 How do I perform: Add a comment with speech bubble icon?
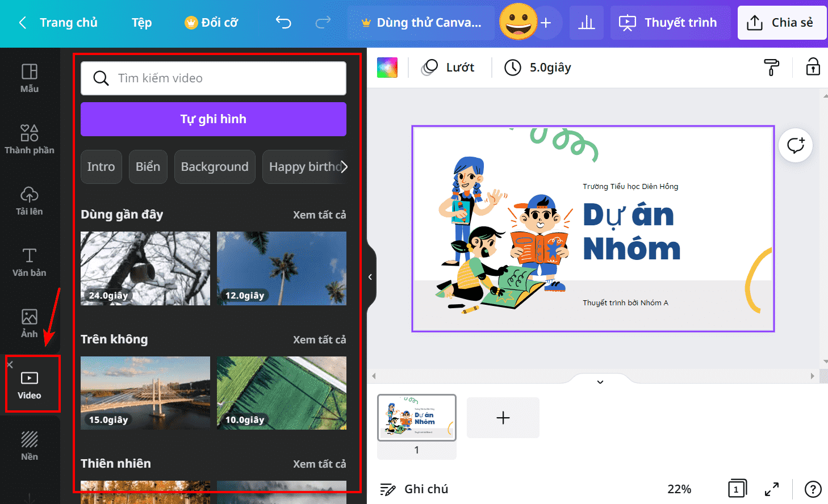796,145
